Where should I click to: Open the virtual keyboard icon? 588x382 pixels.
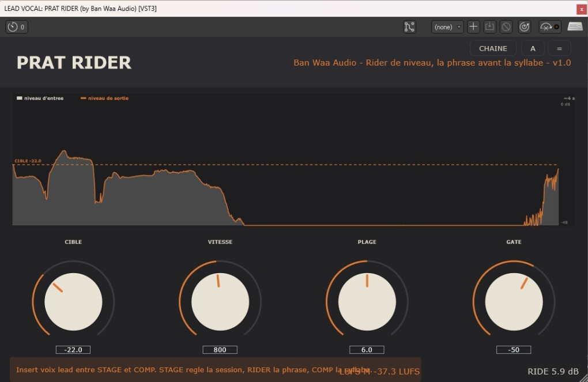(575, 27)
